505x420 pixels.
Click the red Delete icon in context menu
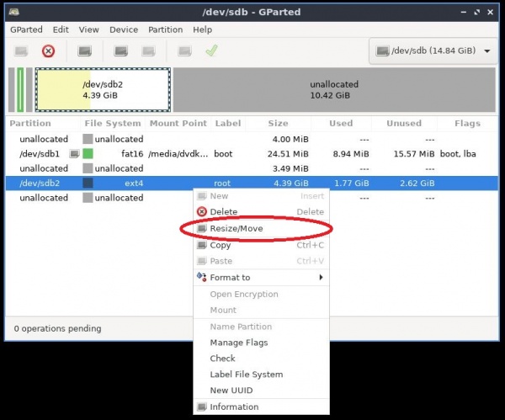[x=201, y=212]
